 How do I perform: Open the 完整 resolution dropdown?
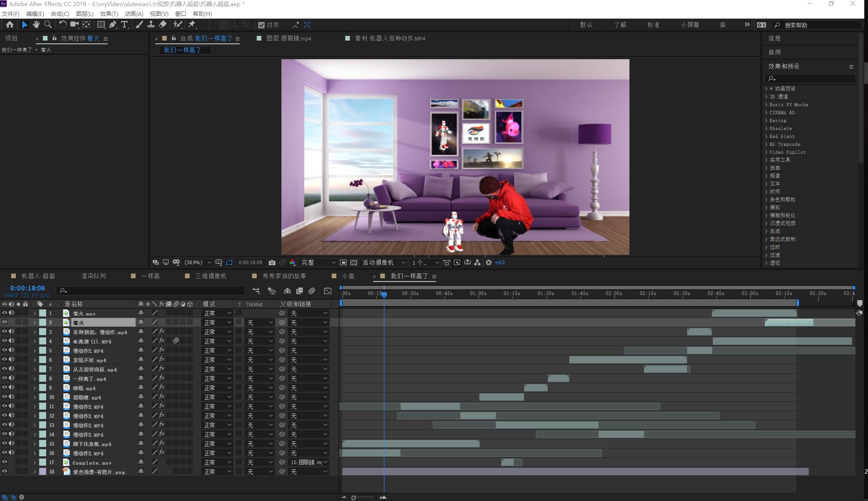point(318,263)
